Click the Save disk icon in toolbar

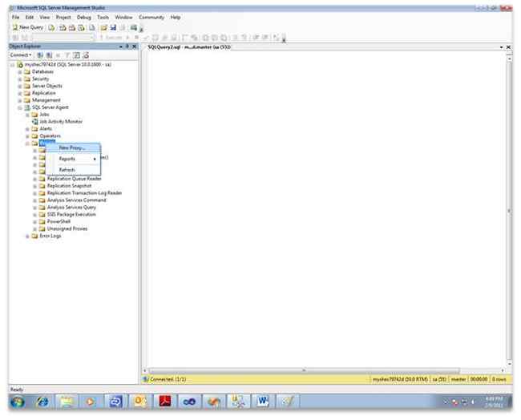pyautogui.click(x=113, y=27)
